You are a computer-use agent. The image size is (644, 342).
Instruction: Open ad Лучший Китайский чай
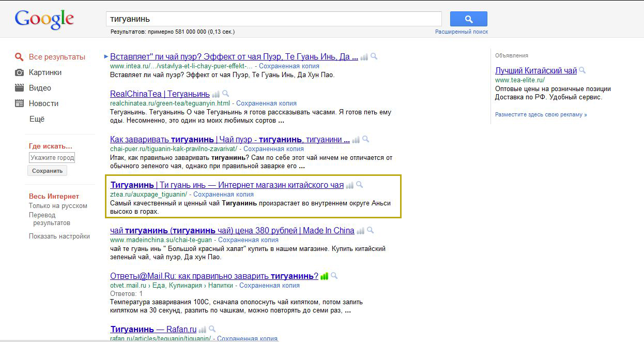[536, 71]
